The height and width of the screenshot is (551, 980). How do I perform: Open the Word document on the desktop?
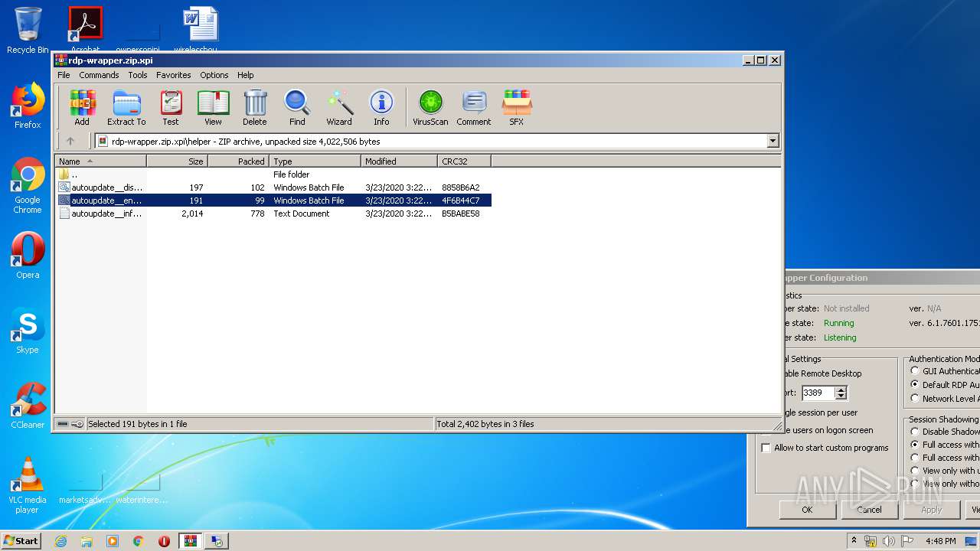(201, 31)
